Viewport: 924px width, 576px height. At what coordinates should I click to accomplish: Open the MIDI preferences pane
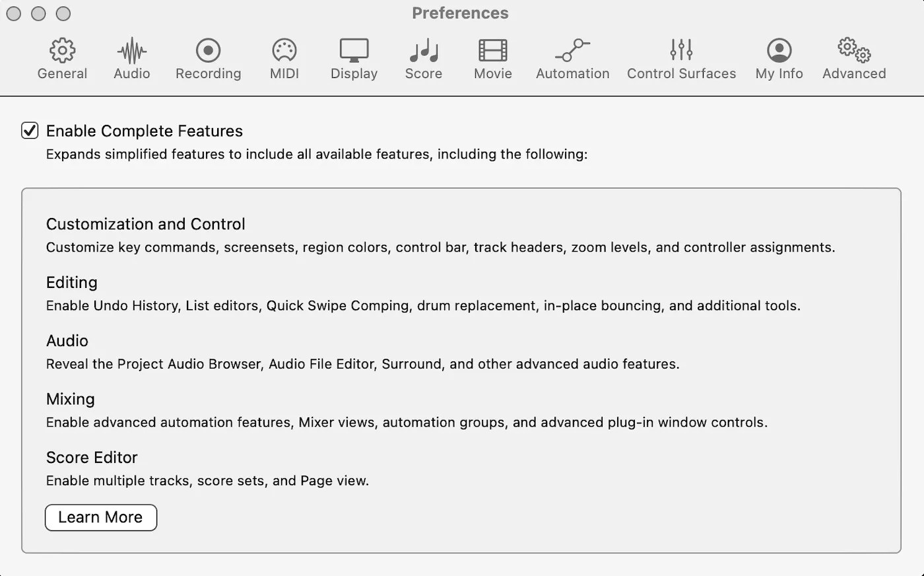[284, 58]
